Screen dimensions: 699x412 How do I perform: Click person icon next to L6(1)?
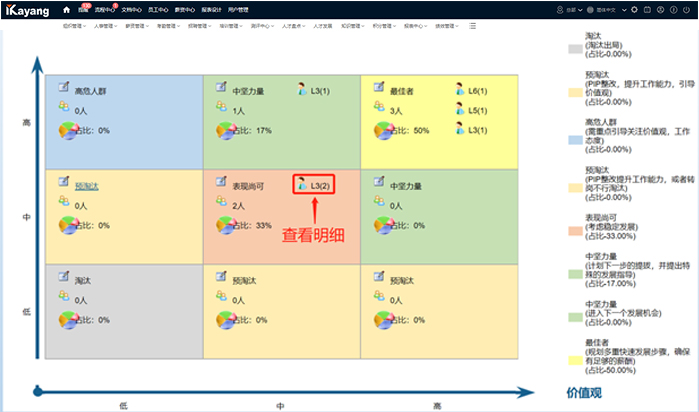tap(460, 90)
